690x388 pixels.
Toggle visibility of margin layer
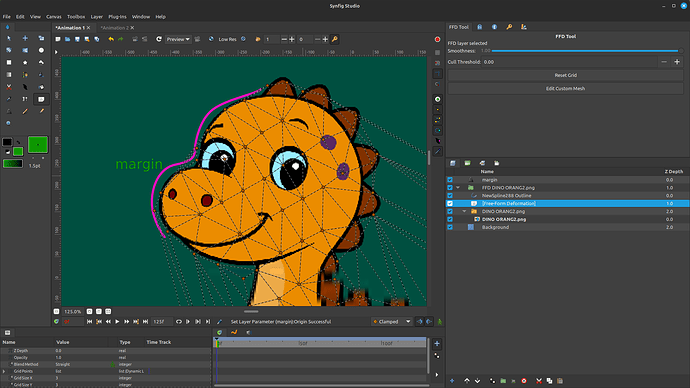point(450,180)
